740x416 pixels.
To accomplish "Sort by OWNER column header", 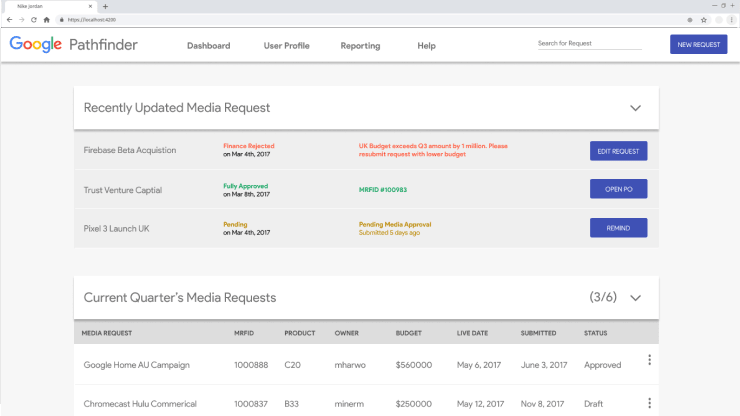I will [346, 333].
